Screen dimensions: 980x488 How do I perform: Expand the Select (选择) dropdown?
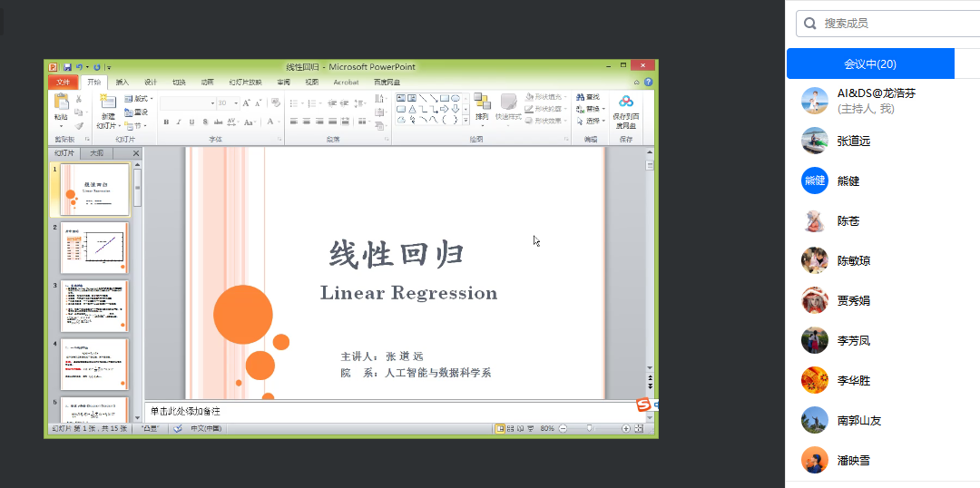(x=594, y=121)
